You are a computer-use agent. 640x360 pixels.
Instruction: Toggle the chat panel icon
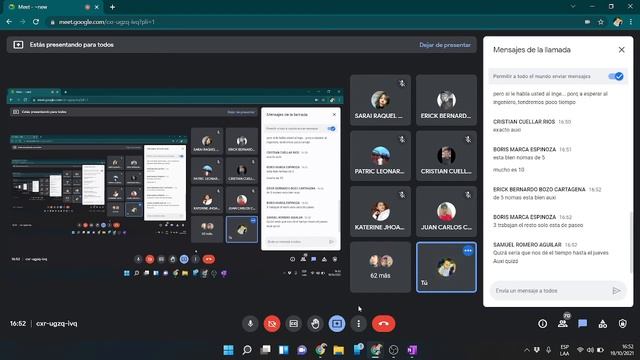click(x=582, y=324)
